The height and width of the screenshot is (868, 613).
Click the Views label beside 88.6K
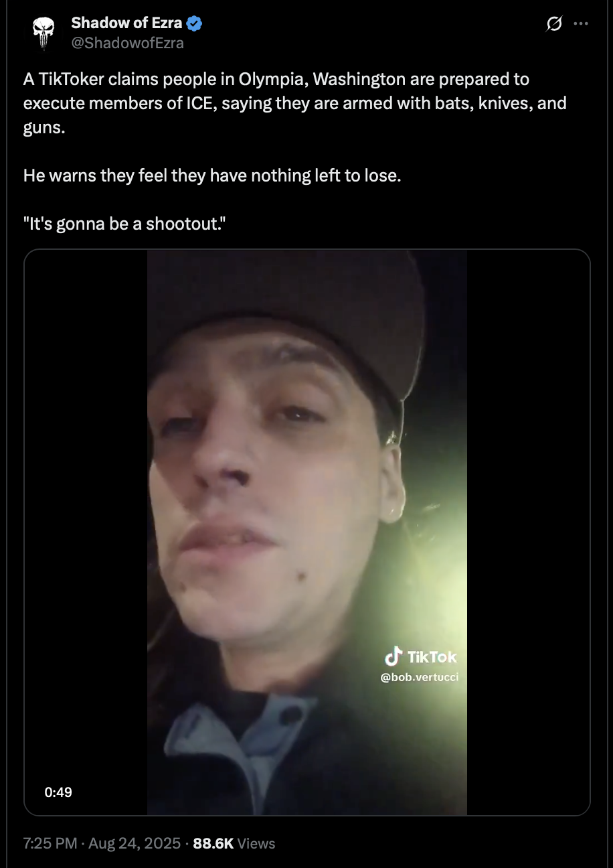[256, 843]
